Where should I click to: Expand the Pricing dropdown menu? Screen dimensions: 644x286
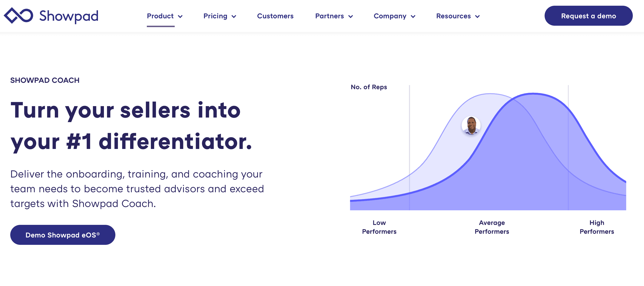[220, 16]
